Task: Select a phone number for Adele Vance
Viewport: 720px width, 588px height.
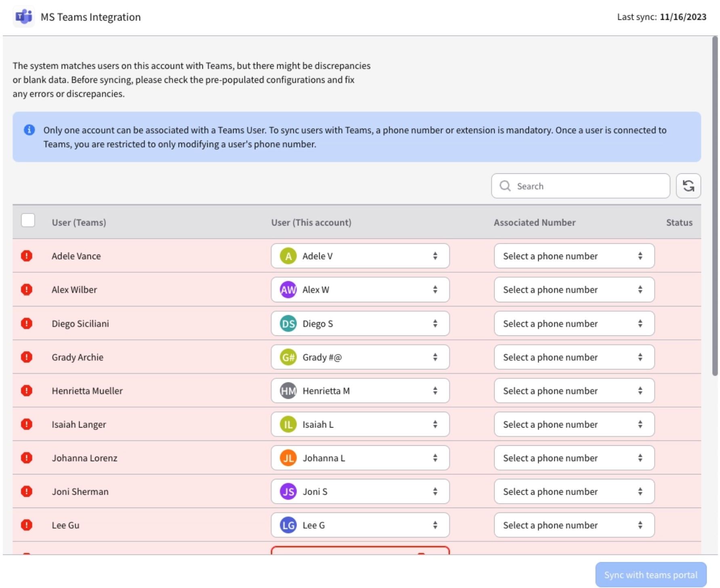Action: [x=574, y=256]
